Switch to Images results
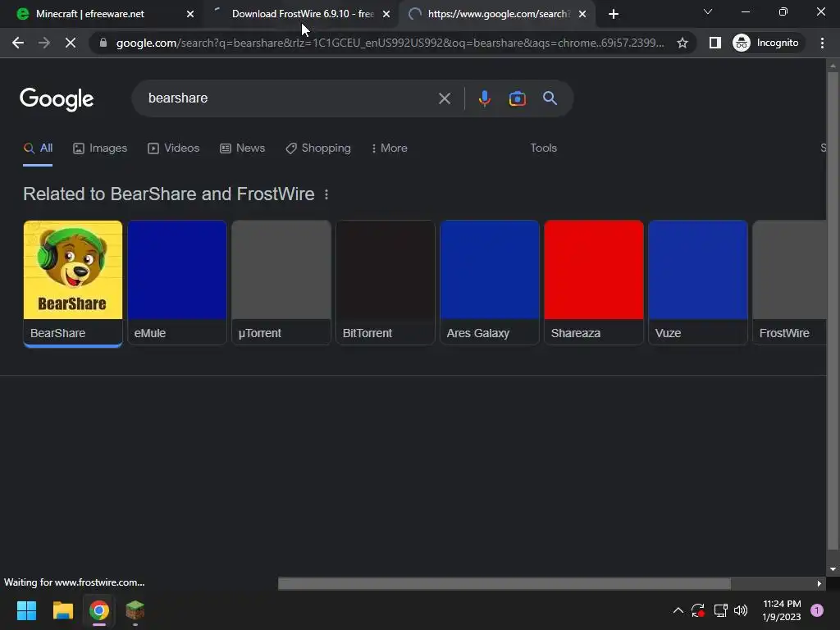Image resolution: width=840 pixels, height=630 pixels. tap(100, 148)
